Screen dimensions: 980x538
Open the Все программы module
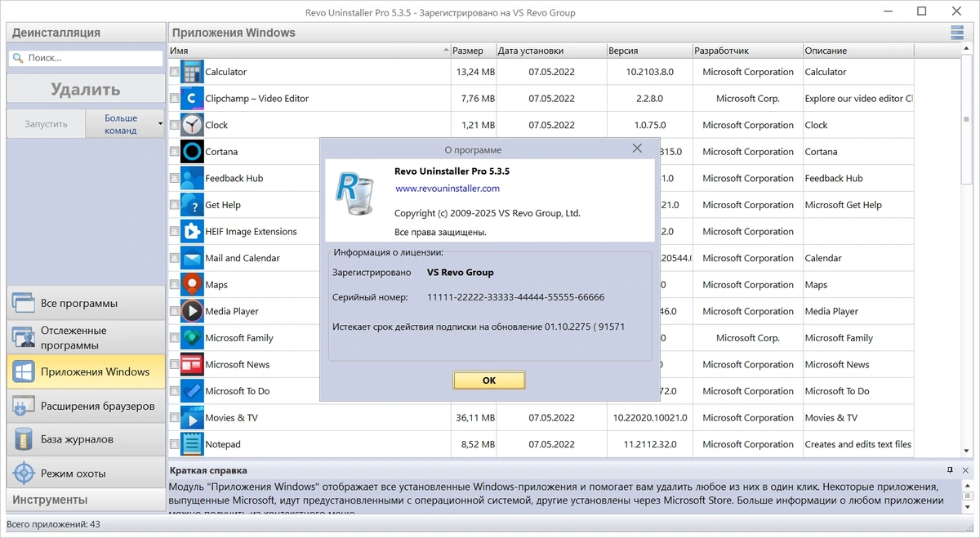click(86, 303)
